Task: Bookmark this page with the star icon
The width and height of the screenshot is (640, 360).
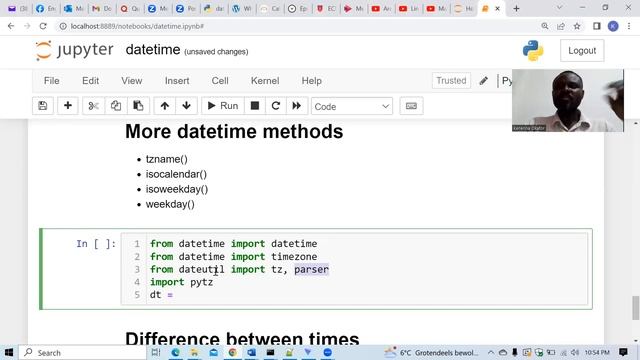Action: 577,26
